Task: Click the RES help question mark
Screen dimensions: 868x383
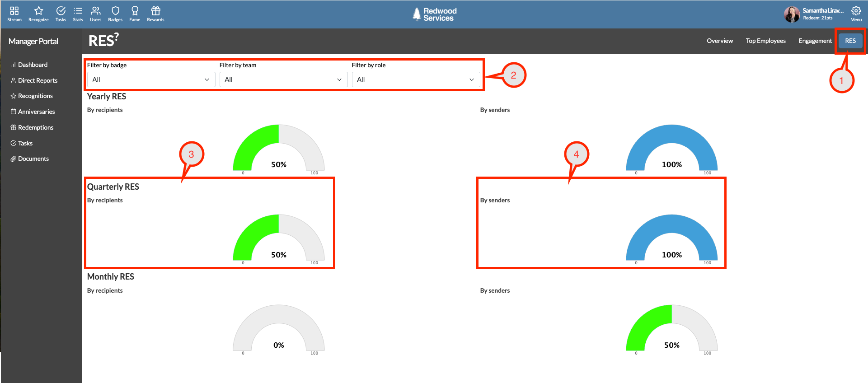Action: coord(116,37)
